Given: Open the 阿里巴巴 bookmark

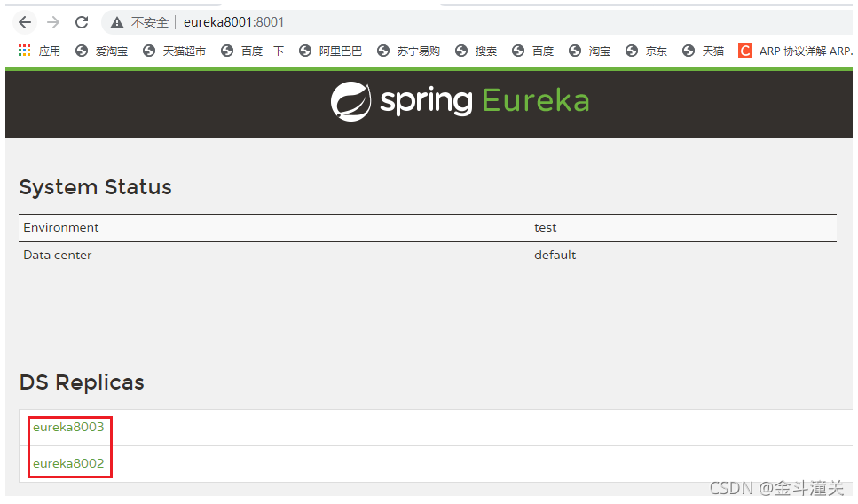Looking at the screenshot, I should coord(330,51).
